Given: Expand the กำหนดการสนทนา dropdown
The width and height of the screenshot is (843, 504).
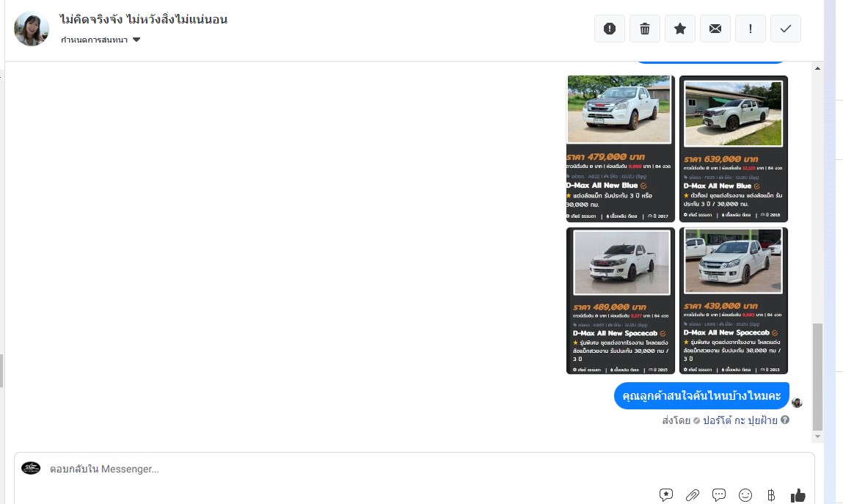Looking at the screenshot, I should [101, 40].
